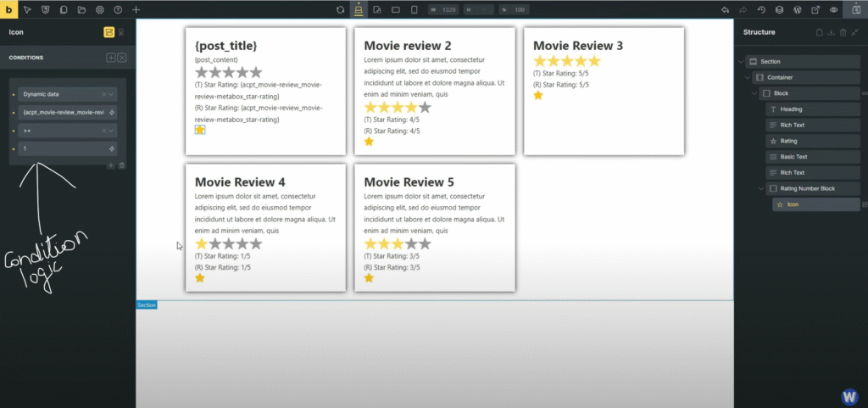Open the Dynamic data dropdown
The height and width of the screenshot is (408, 868).
pos(67,94)
